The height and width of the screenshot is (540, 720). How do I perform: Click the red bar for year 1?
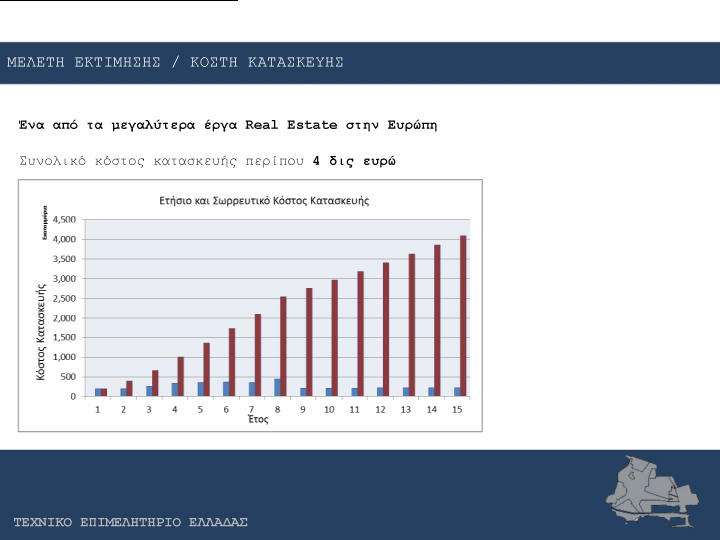pyautogui.click(x=103, y=392)
